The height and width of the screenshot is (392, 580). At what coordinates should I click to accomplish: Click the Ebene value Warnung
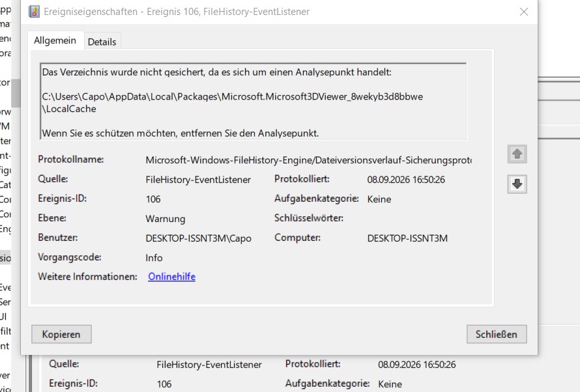[x=166, y=219]
